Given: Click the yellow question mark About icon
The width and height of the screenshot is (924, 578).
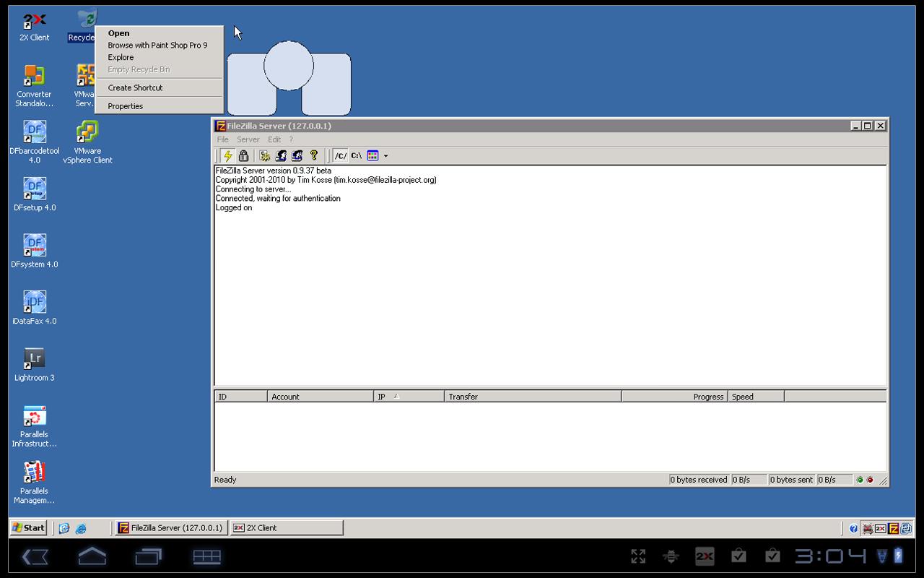Looking at the screenshot, I should tap(314, 155).
